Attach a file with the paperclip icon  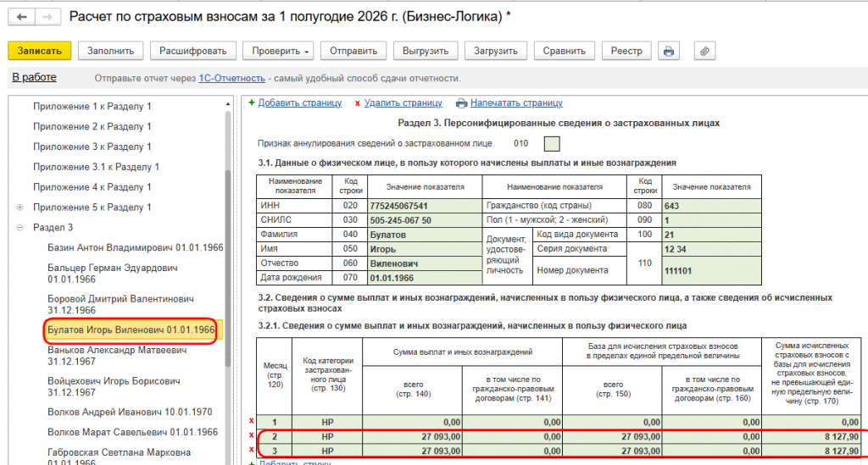(x=704, y=51)
